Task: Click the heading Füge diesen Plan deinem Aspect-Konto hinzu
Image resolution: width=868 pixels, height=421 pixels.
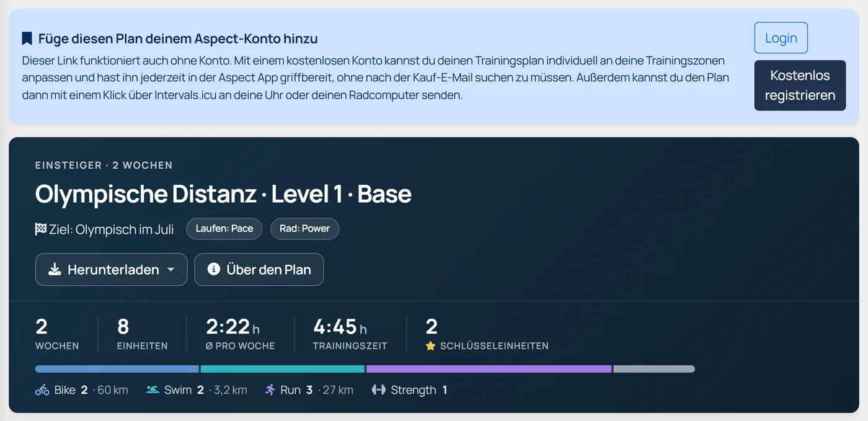Action: (x=178, y=38)
